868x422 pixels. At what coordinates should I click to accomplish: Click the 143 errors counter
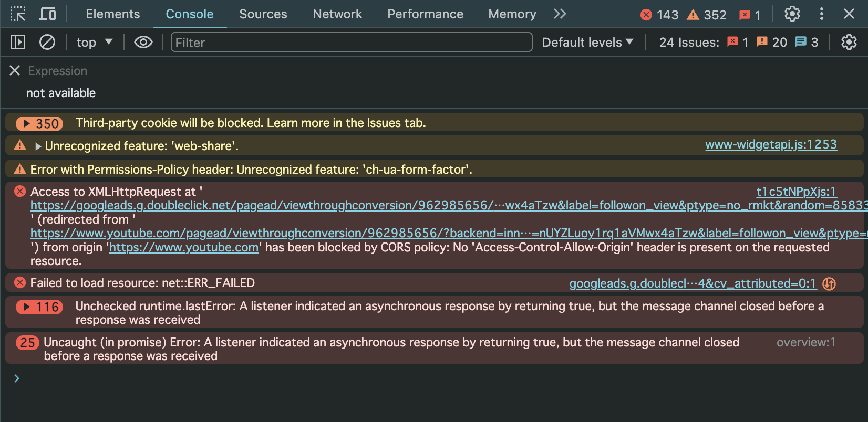point(660,15)
